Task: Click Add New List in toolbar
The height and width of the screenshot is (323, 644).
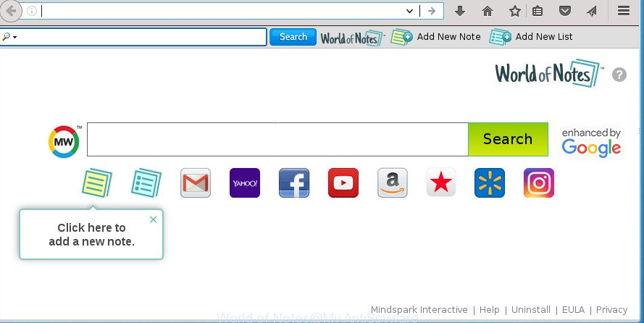Action: pos(532,37)
